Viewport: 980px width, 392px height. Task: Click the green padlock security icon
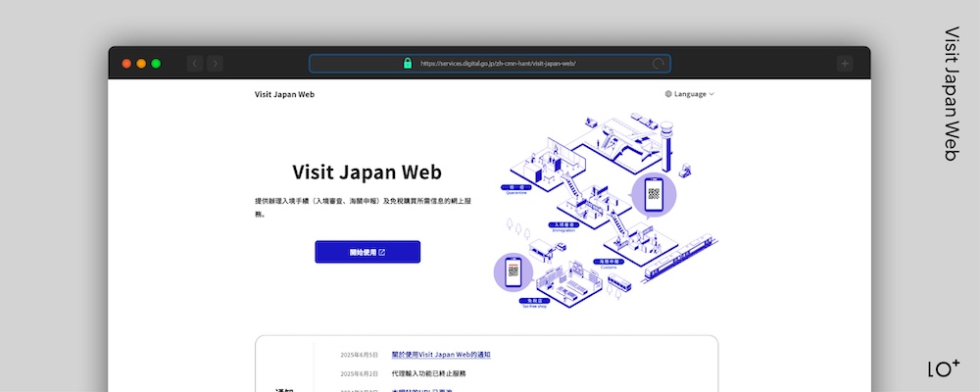408,63
